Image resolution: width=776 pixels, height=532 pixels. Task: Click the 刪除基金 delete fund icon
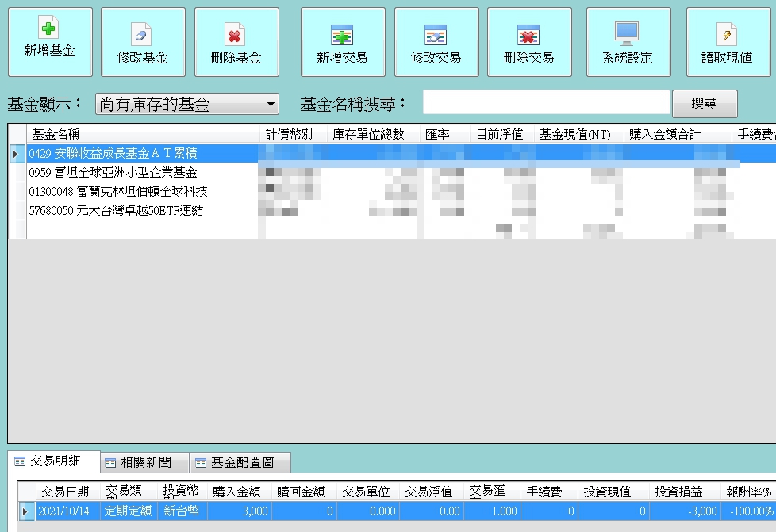coord(235,34)
